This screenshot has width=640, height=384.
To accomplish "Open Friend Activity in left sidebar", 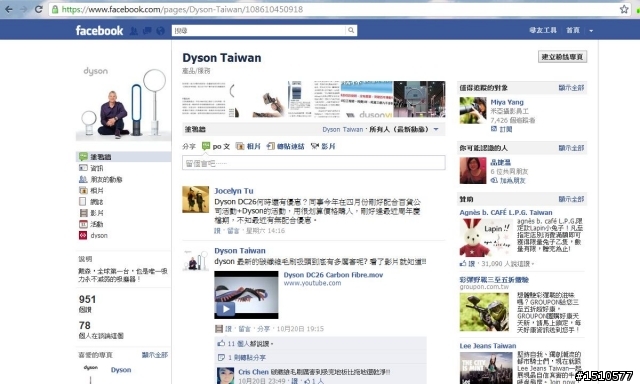I will (106, 179).
